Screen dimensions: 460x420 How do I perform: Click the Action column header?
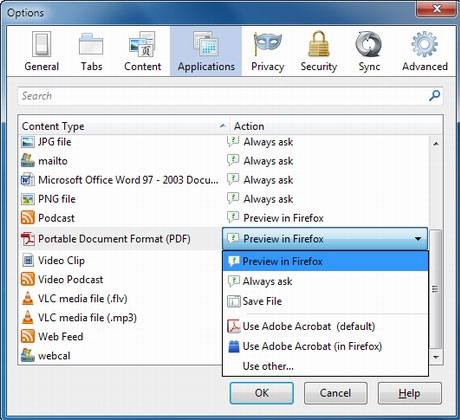pos(336,126)
